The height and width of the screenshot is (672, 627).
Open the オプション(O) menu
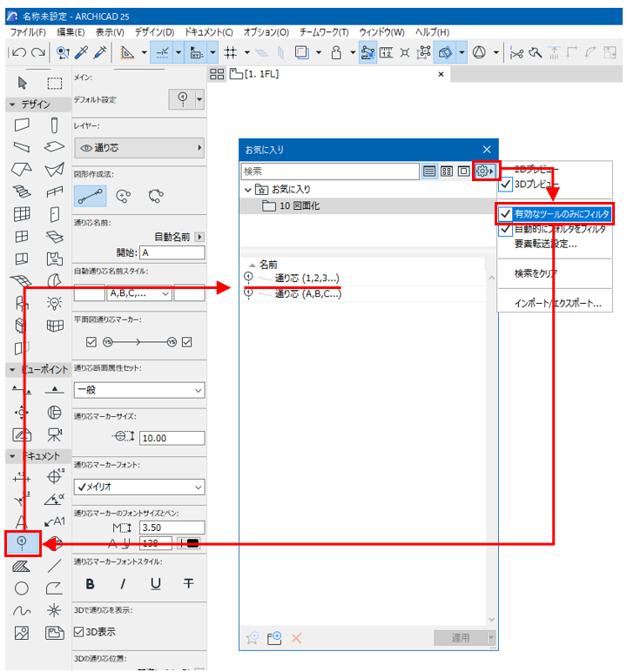click(266, 32)
